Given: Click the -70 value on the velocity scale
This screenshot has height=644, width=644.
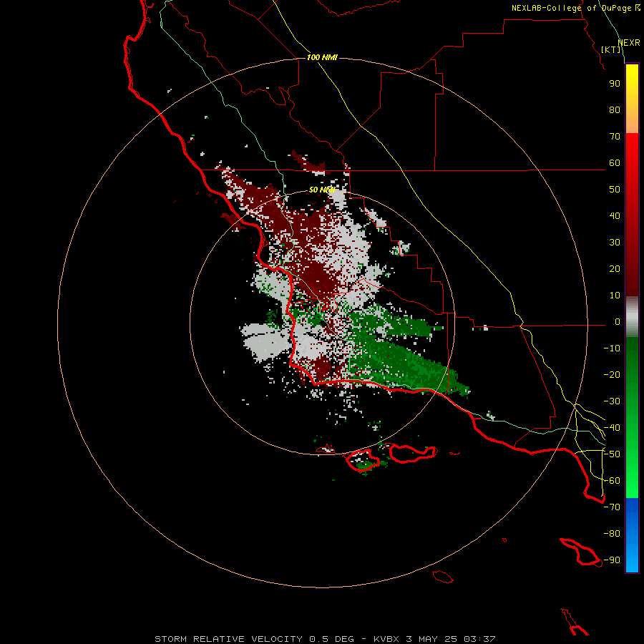Looking at the screenshot, I should (x=612, y=507).
